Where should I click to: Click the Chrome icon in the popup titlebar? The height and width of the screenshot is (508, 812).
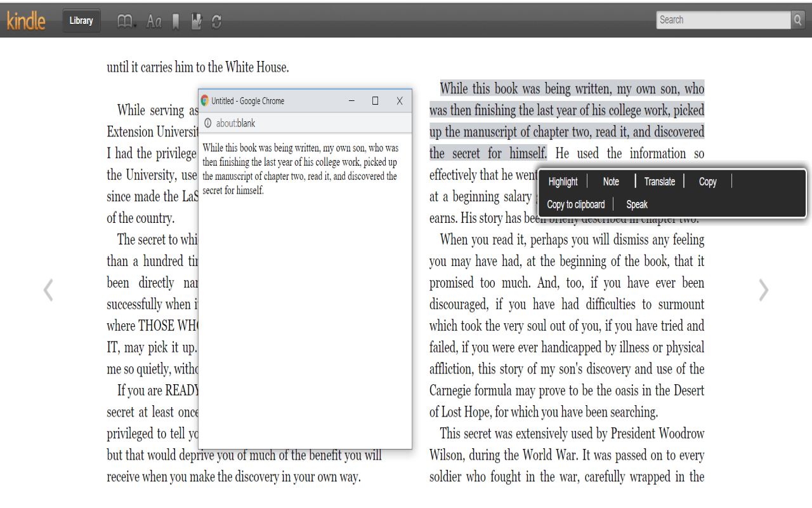[206, 100]
